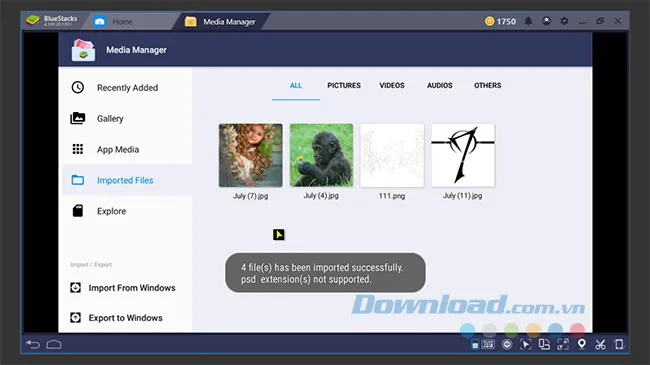The height and width of the screenshot is (365, 650).
Task: Open the App Media section
Action: tap(127, 149)
